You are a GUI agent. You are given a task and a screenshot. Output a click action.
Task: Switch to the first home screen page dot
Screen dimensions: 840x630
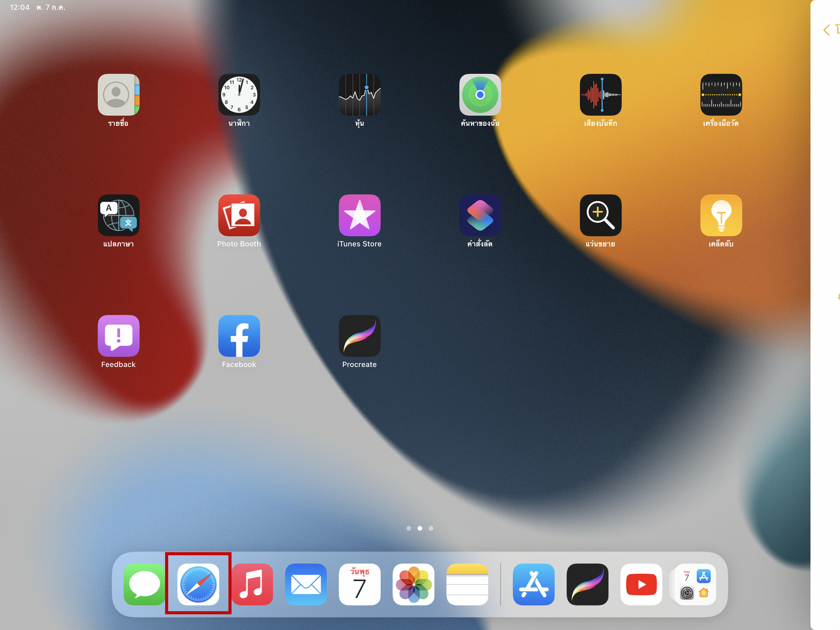point(409,528)
